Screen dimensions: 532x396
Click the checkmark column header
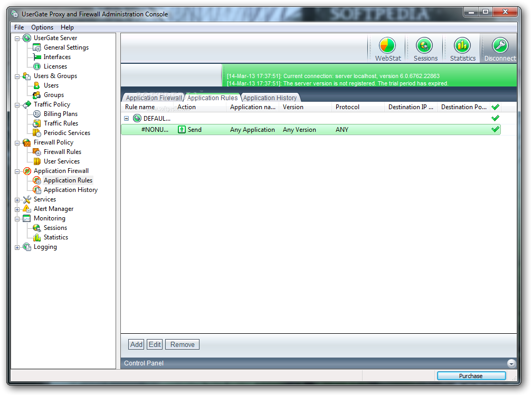495,107
